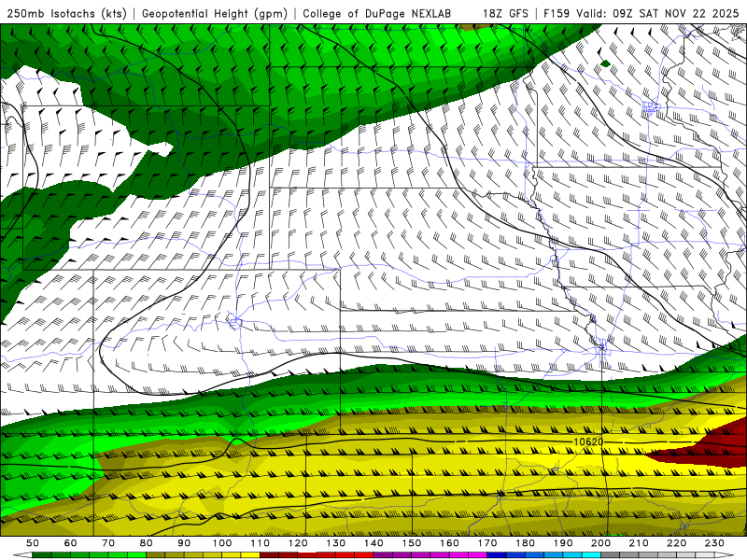747x560 pixels.
Task: Click the "60" value on the color scale
Action: pos(71,543)
